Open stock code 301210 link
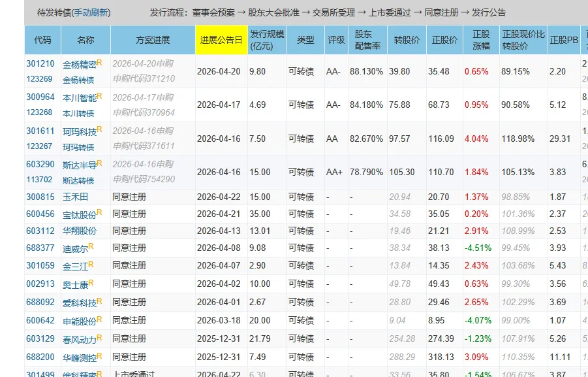This screenshot has height=377, width=588. click(x=40, y=64)
